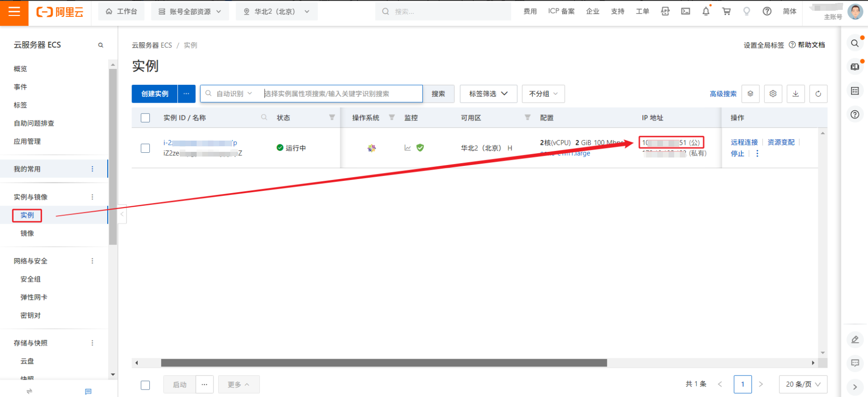Open the help question mark in top bar
The image size is (868, 397).
[767, 11]
